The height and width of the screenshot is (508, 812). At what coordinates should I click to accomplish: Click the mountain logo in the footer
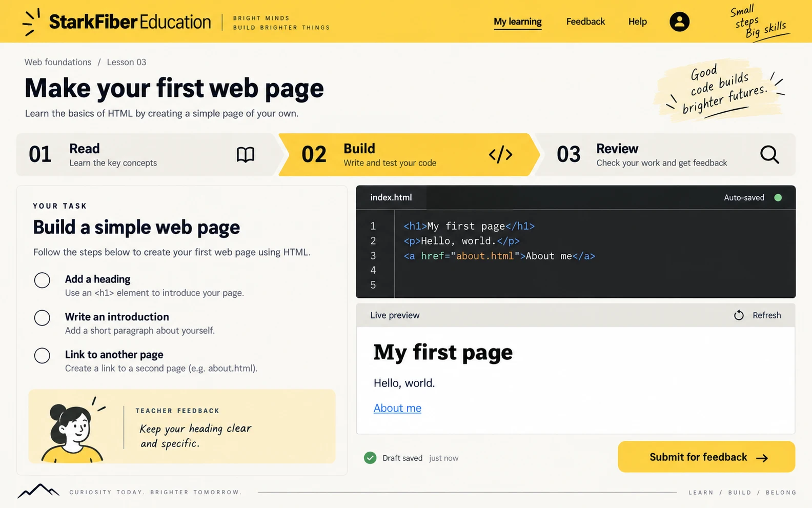point(38,491)
